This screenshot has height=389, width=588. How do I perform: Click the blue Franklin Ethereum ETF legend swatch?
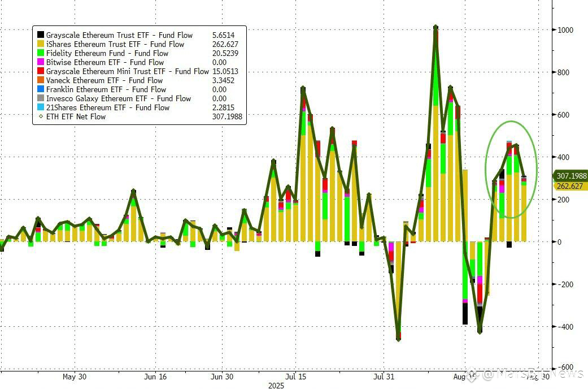41,89
